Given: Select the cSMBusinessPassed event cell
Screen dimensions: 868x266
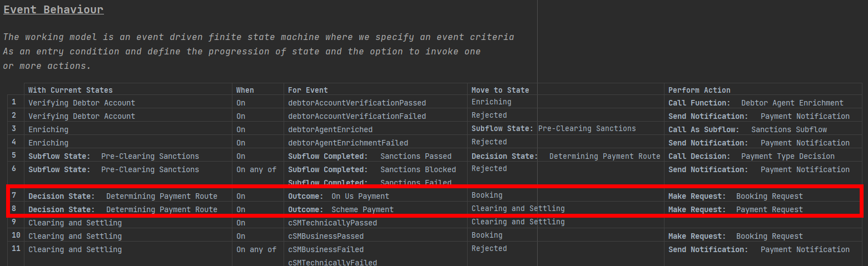Looking at the screenshot, I should 325,236.
